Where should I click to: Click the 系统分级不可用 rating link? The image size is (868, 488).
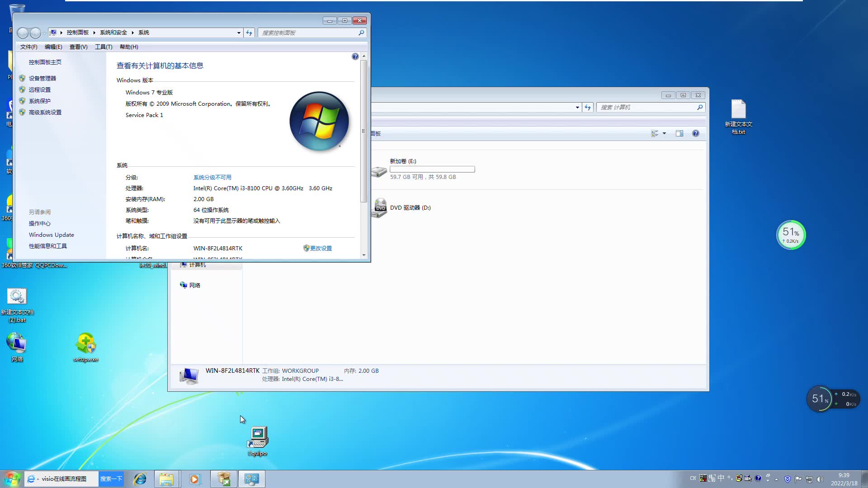(x=212, y=177)
